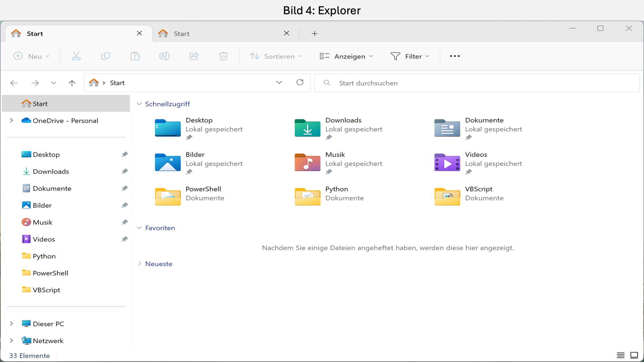Collapse the Schnellzugriff section
This screenshot has width=644, height=362.
139,104
